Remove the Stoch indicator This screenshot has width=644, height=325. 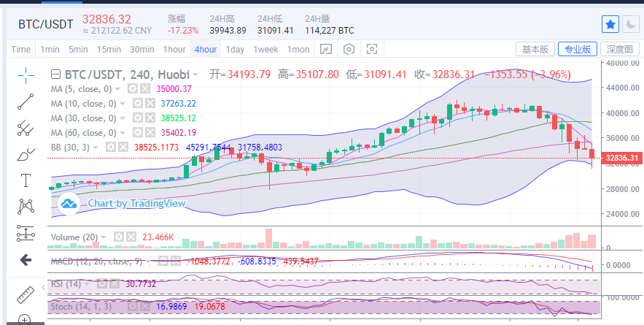[145, 306]
